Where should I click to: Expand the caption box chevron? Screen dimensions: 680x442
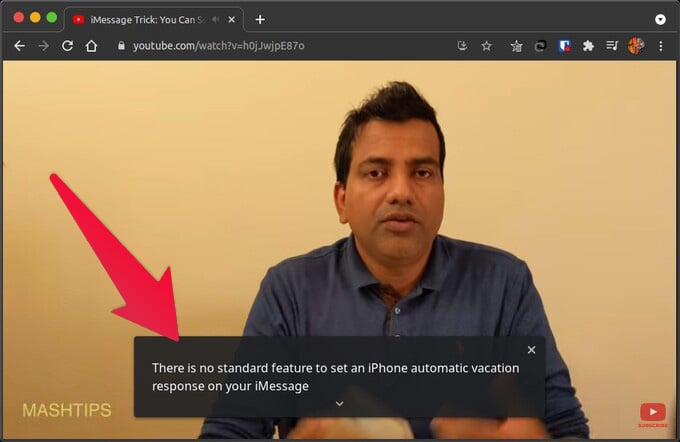coord(340,403)
